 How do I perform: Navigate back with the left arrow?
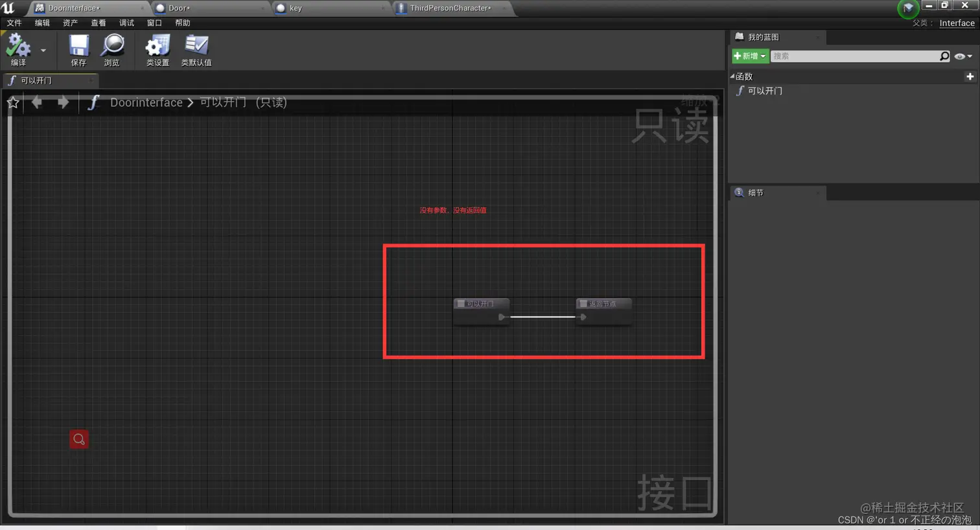point(37,102)
